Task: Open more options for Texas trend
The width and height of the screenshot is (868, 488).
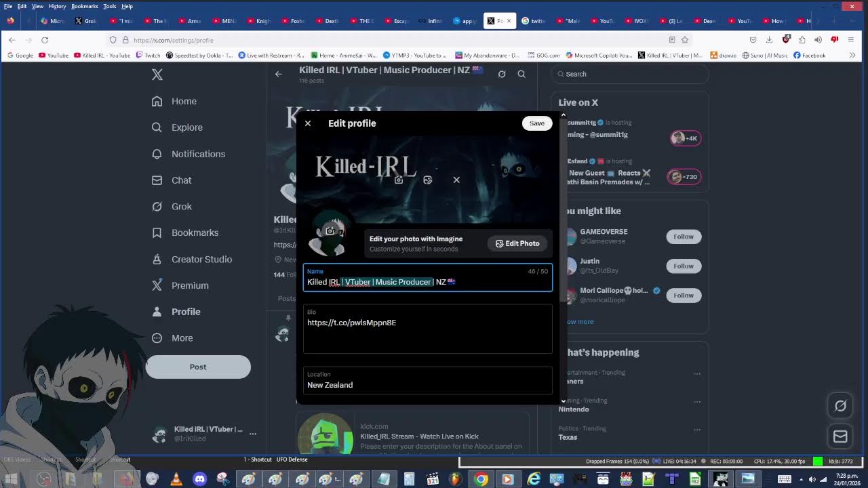Action: [697, 429]
